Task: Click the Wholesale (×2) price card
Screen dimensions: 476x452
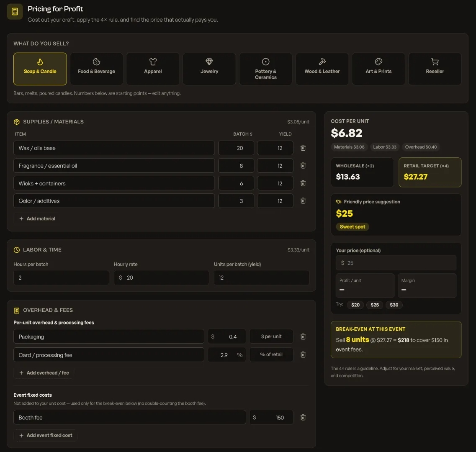Action: point(362,172)
